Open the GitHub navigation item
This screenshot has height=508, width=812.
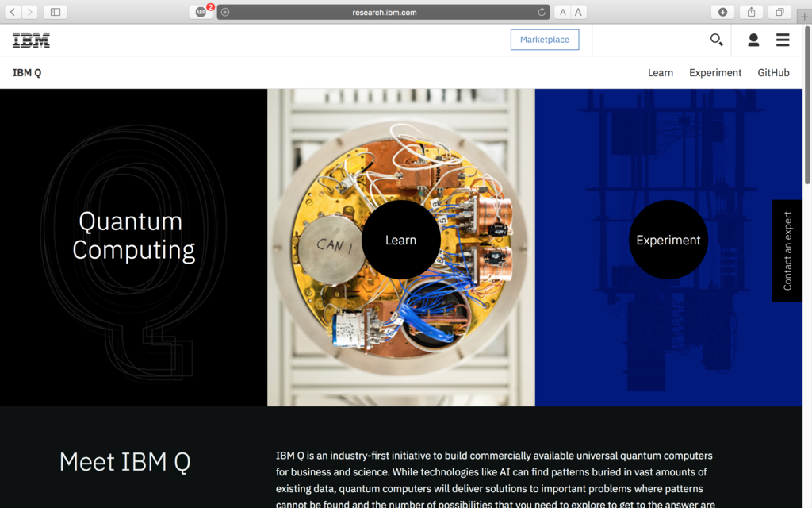[x=773, y=72]
